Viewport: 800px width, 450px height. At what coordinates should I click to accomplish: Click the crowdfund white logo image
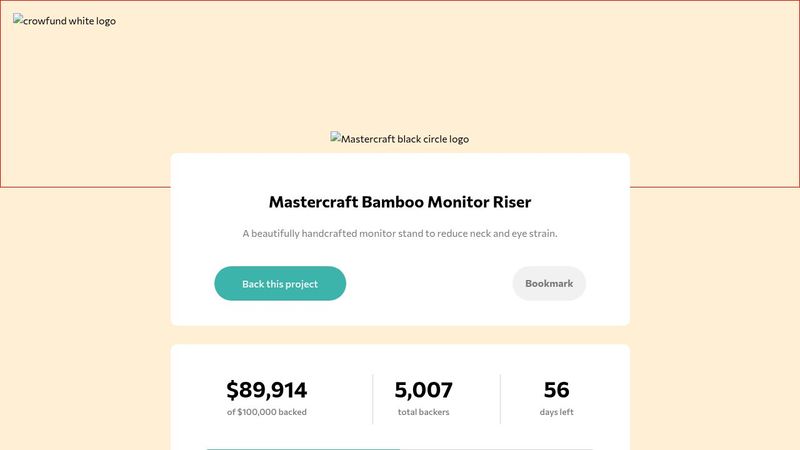click(x=64, y=21)
